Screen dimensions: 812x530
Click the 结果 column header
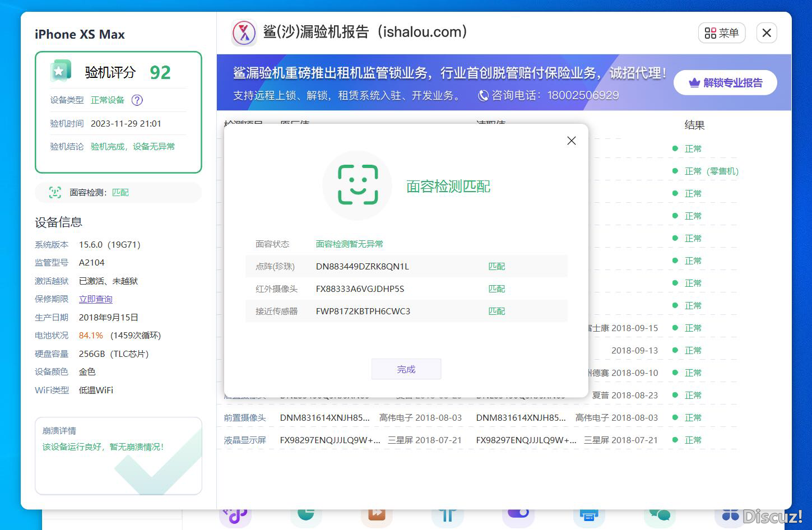(x=694, y=125)
